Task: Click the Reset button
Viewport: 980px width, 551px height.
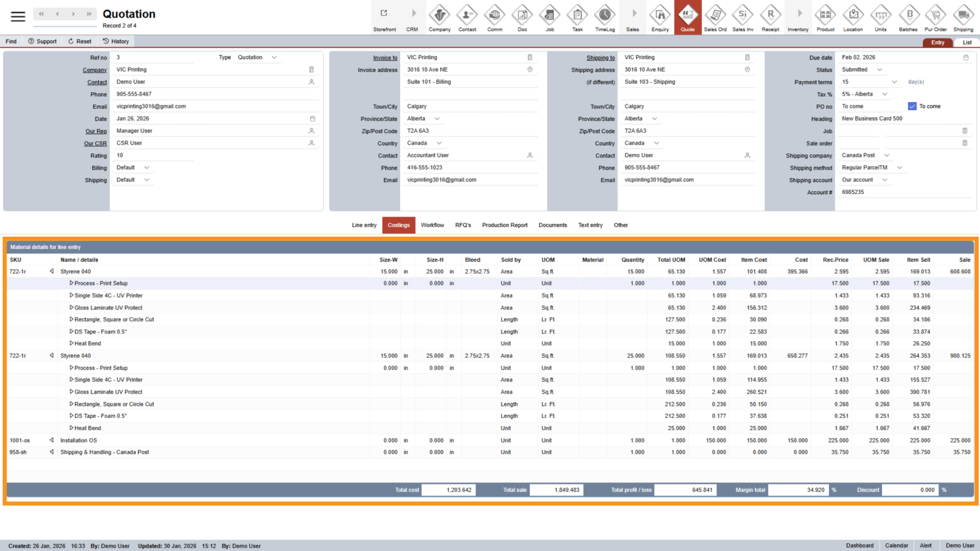Action: tap(79, 41)
